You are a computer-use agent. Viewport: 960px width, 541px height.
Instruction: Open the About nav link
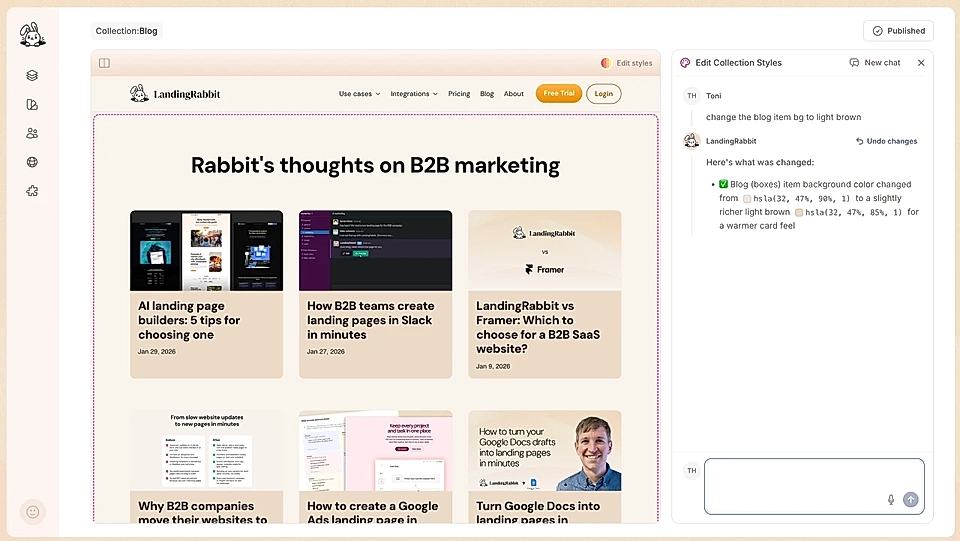[x=514, y=94]
